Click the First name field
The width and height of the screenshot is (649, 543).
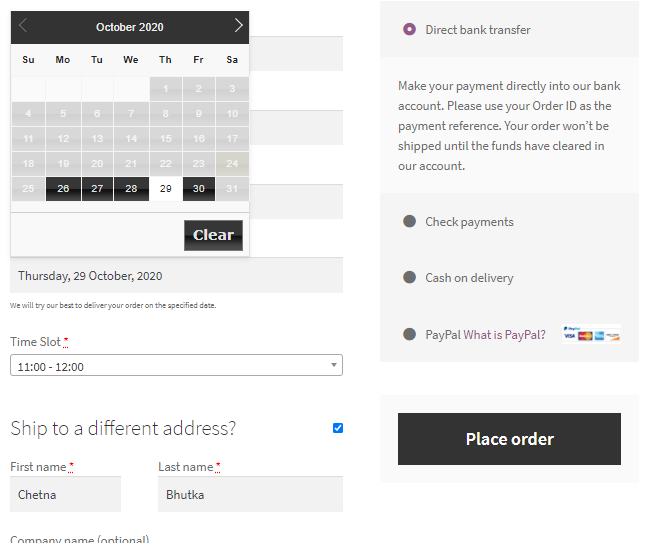(x=65, y=494)
